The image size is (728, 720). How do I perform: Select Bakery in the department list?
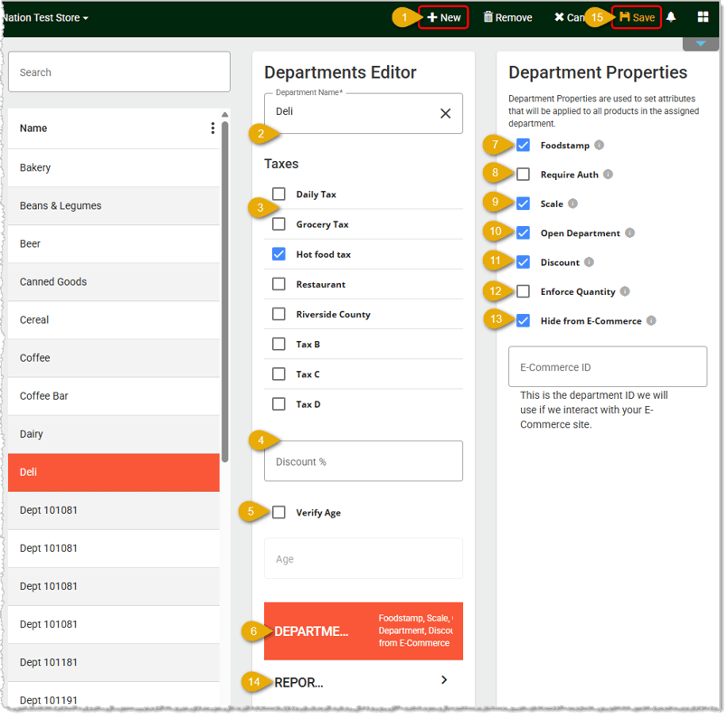114,167
